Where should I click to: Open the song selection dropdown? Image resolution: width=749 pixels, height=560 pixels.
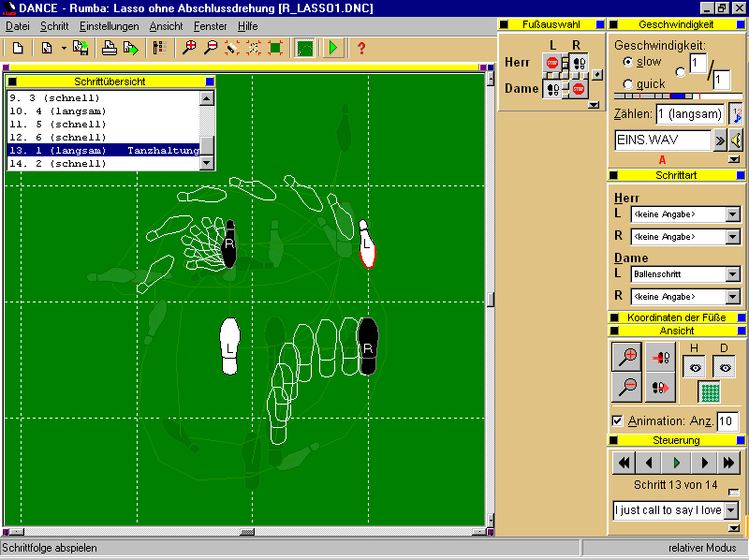tap(731, 510)
